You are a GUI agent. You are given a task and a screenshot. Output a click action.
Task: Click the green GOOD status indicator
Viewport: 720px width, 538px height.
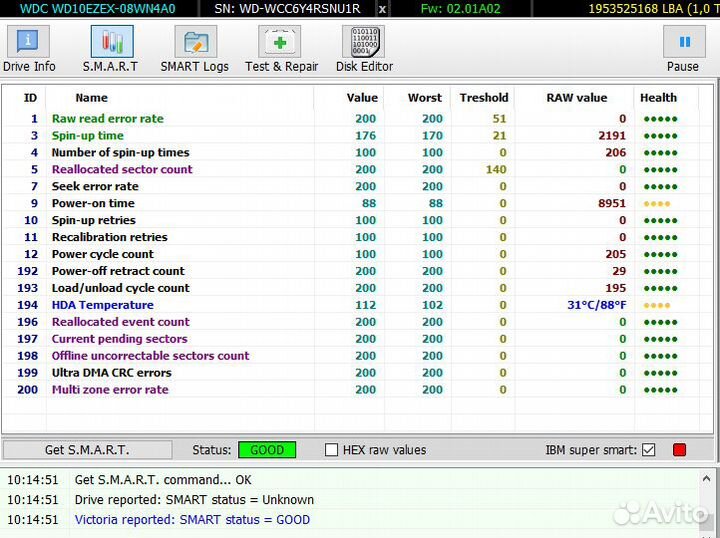pyautogui.click(x=267, y=450)
